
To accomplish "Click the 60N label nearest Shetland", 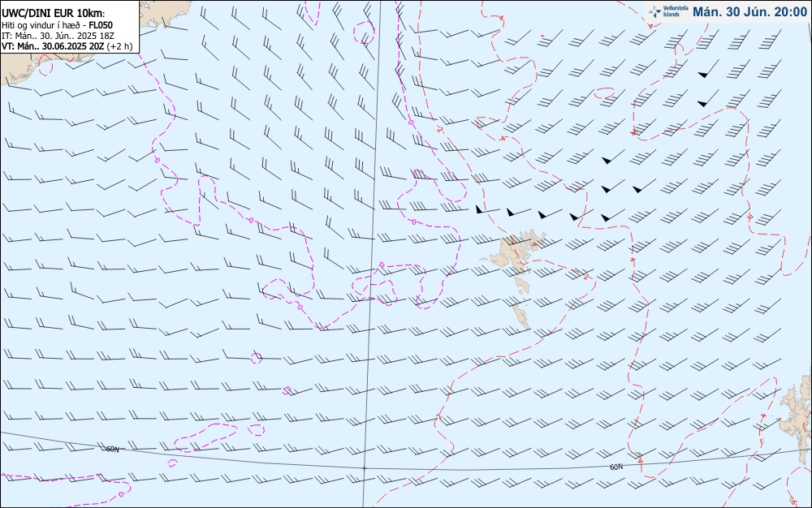I will (x=616, y=467).
